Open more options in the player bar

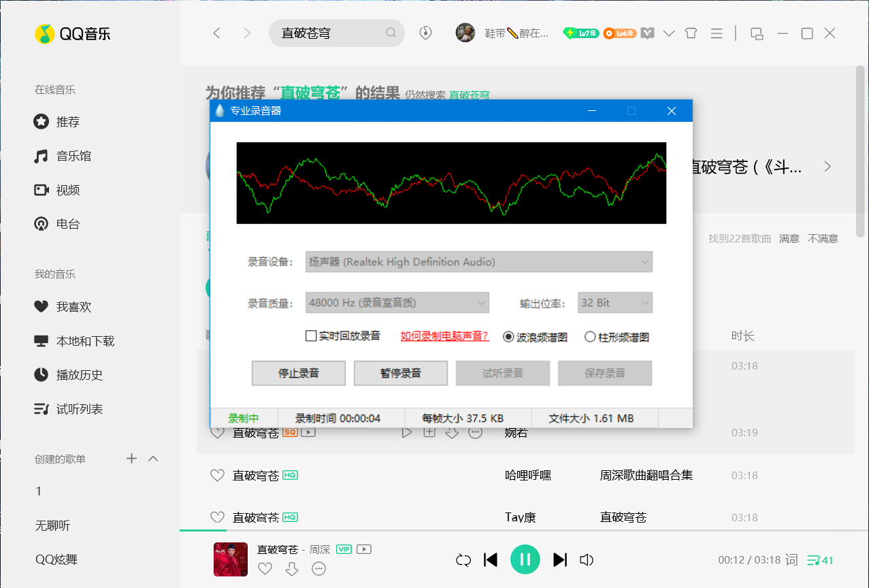318,569
